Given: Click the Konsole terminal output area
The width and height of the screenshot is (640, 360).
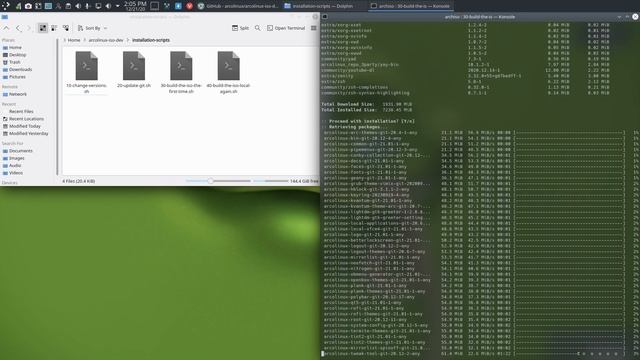Looking at the screenshot, I should click(x=480, y=190).
